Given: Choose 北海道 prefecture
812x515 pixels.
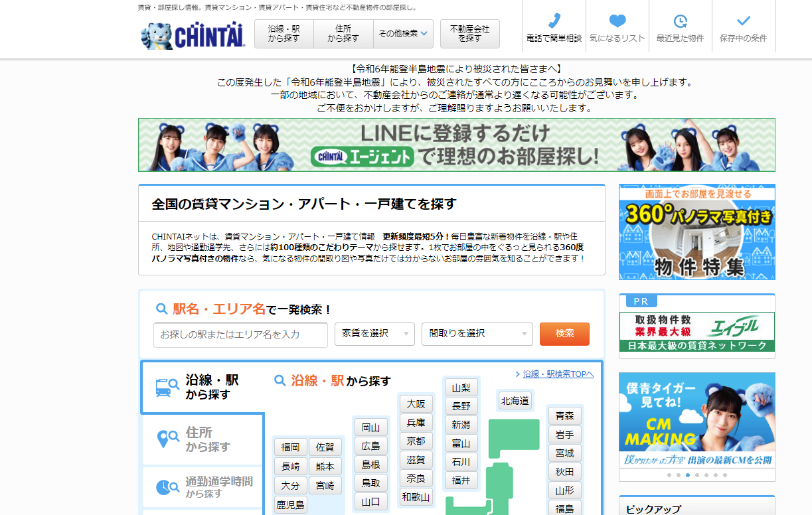Looking at the screenshot, I should (515, 401).
